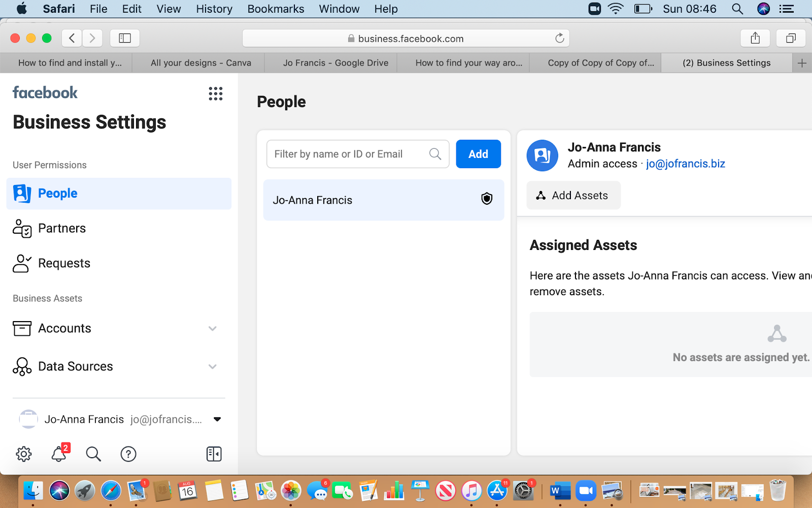This screenshot has height=508, width=812.
Task: Launch Launchpad from the Dock
Action: point(85,491)
